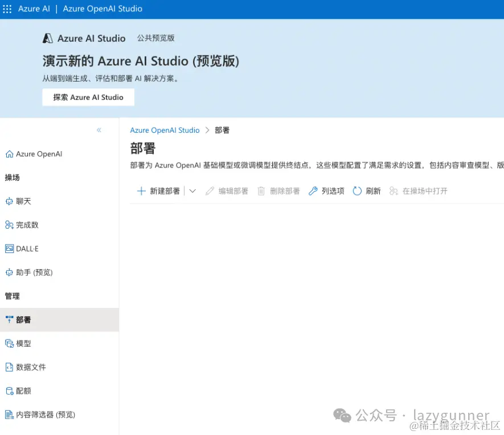Click the DALL·E image icon
504x435 pixels.
click(x=9, y=249)
